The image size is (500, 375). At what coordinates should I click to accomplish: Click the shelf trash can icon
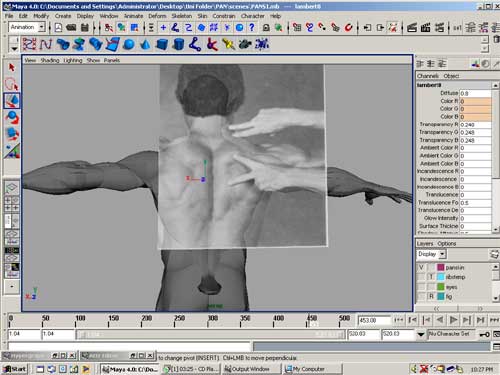496,39
